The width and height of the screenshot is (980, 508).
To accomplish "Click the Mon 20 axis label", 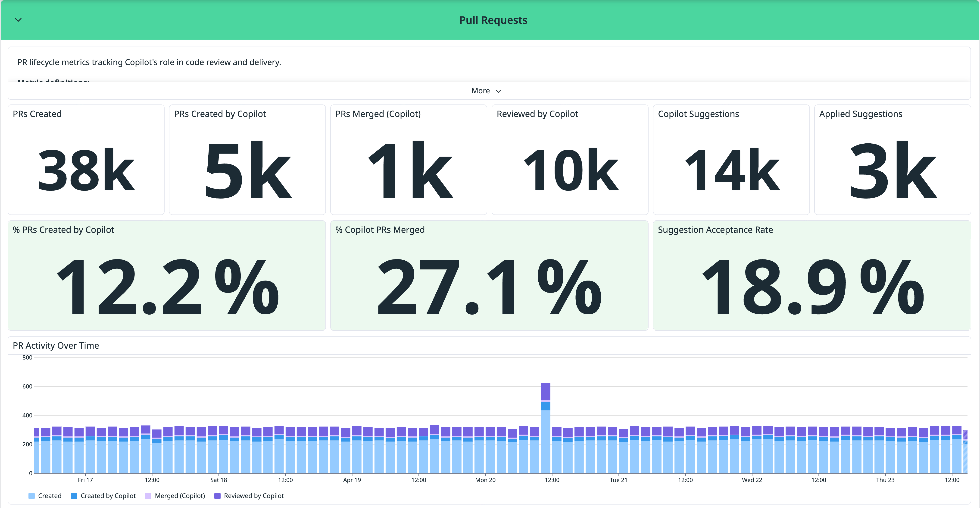I will coord(485,480).
